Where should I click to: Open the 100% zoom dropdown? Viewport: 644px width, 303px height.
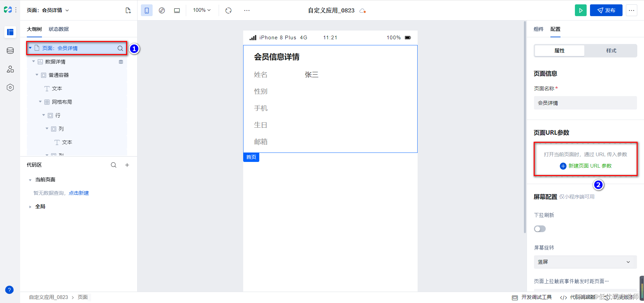click(x=202, y=10)
